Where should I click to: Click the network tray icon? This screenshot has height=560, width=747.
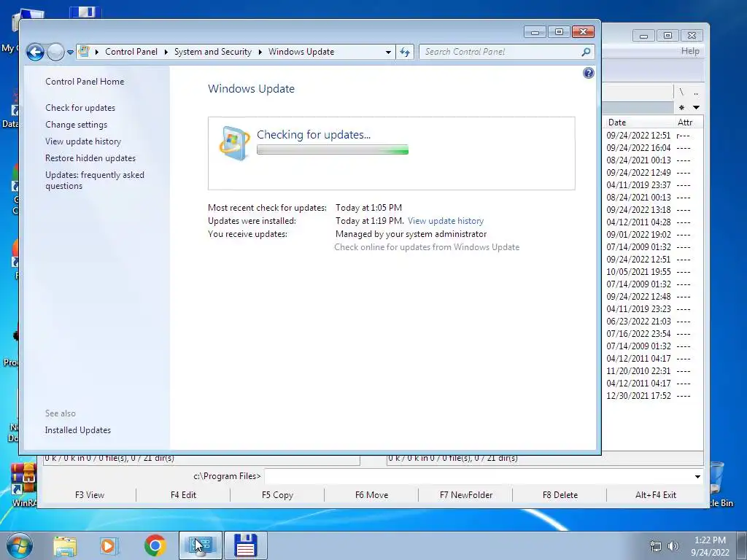click(656, 546)
